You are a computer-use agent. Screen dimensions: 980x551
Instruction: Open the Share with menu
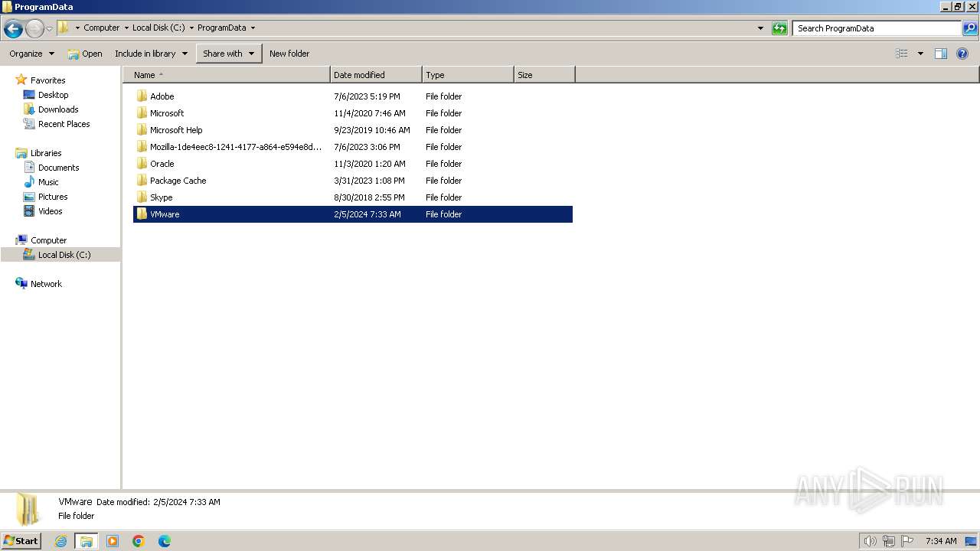[x=228, y=54]
